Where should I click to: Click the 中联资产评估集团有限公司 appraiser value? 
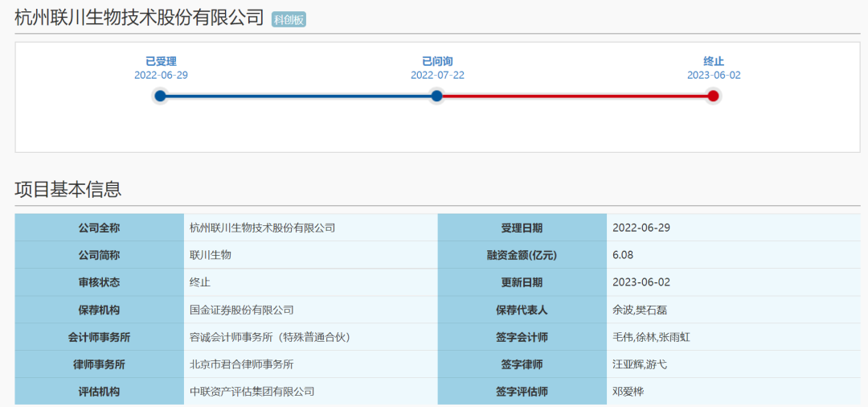coord(252,392)
